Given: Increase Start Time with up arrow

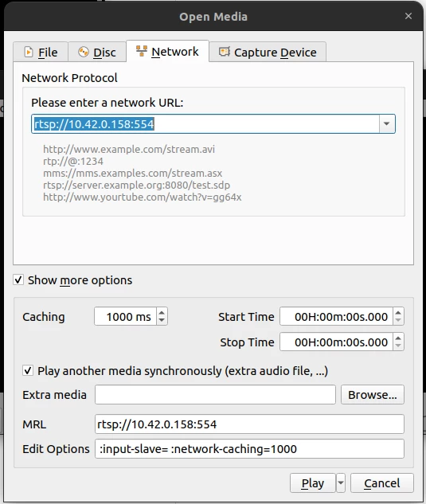Looking at the screenshot, I should click(398, 312).
